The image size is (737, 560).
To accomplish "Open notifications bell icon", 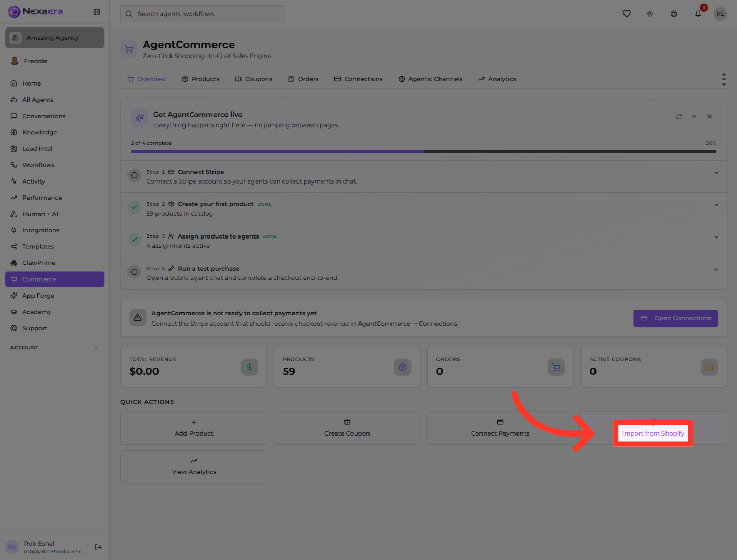I will point(698,14).
